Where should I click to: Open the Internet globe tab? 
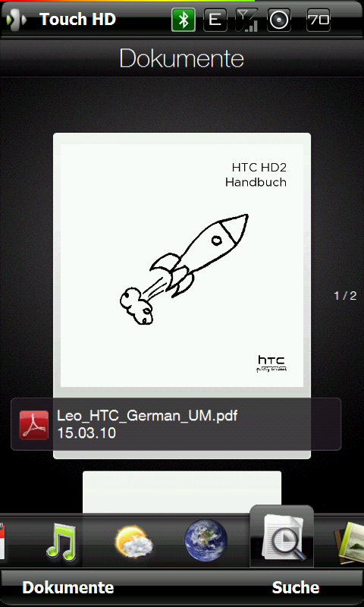click(x=206, y=539)
